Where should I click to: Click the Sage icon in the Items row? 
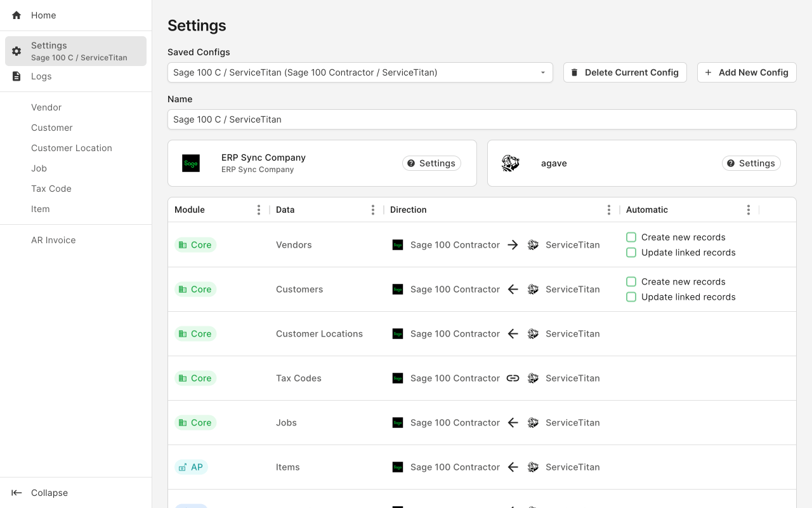click(x=398, y=467)
